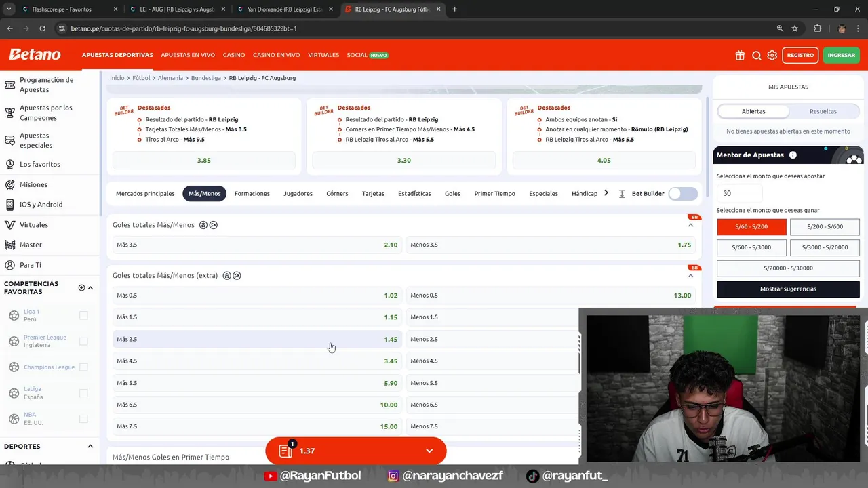Collapse Competencias Favoritas list
Image resolution: width=868 pixels, height=488 pixels.
point(90,288)
